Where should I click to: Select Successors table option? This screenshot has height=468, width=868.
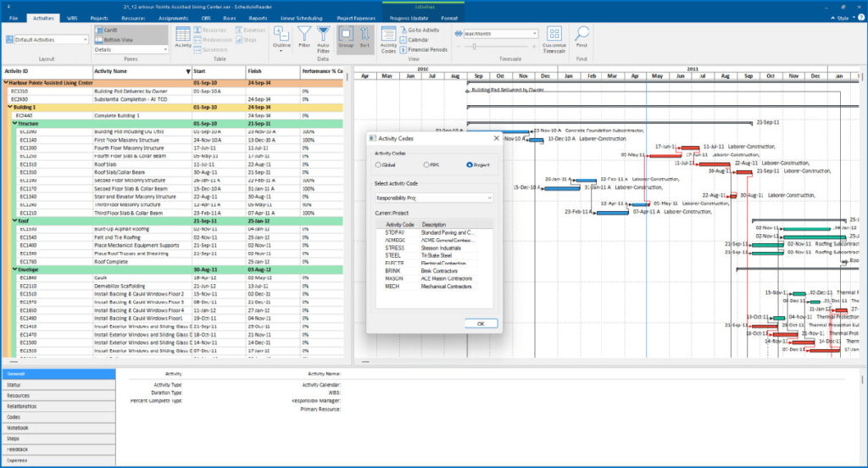coord(210,50)
